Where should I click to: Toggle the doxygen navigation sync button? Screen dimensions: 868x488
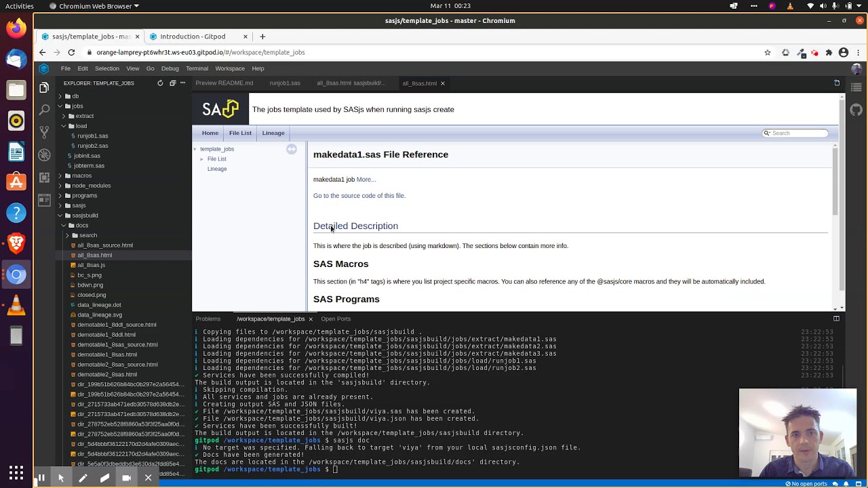pyautogui.click(x=292, y=149)
